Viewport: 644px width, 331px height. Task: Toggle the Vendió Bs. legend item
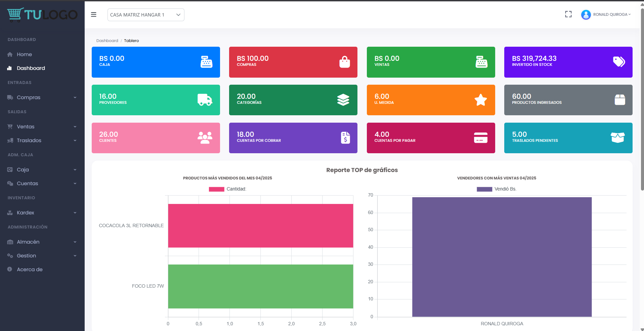point(496,189)
